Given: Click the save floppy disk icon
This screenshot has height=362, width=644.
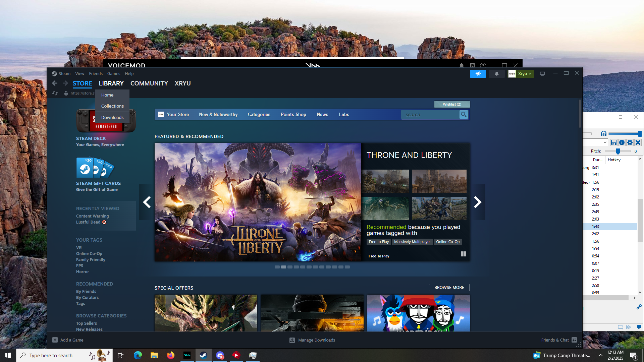Looking at the screenshot, I should coord(613,142).
